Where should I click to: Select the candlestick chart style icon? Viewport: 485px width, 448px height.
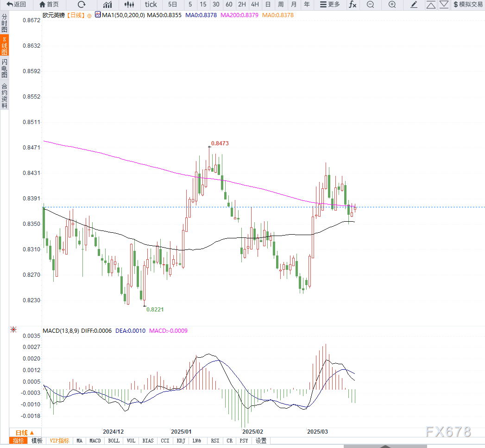coord(129,4)
